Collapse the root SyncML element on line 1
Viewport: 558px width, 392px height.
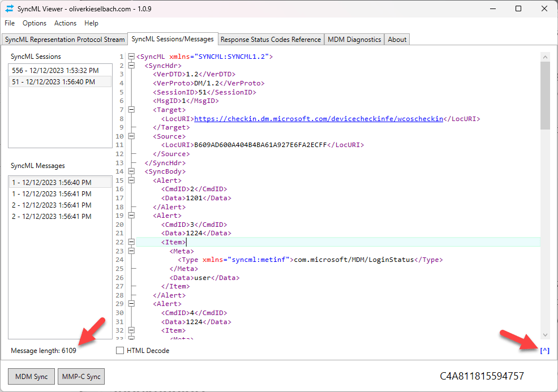131,57
